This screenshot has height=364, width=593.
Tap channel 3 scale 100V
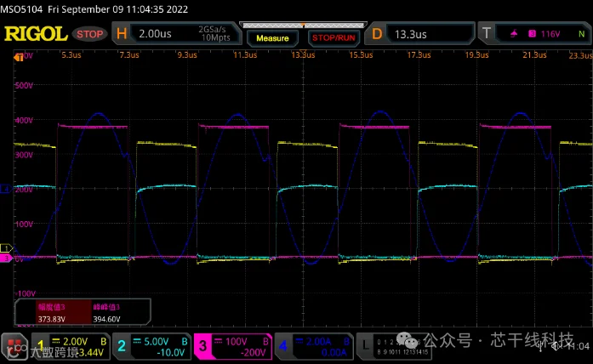[237, 342]
